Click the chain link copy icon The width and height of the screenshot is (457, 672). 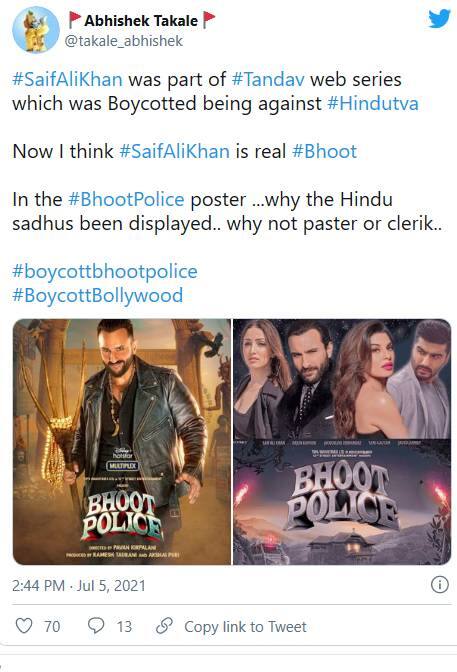pos(164,626)
